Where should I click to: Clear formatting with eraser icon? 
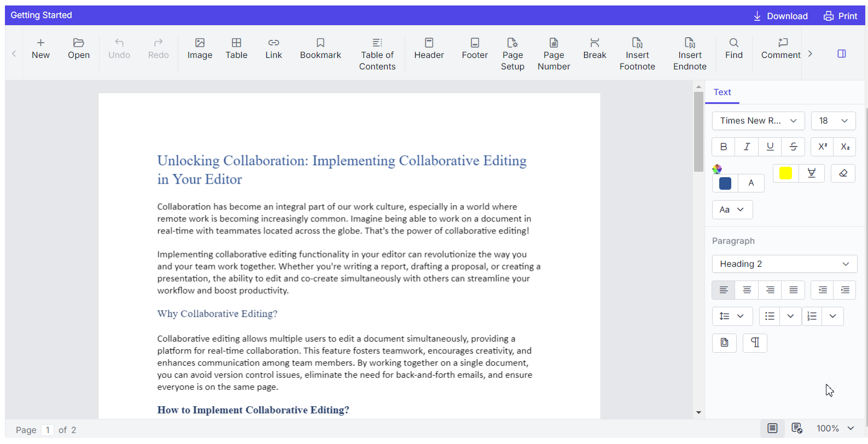(843, 173)
